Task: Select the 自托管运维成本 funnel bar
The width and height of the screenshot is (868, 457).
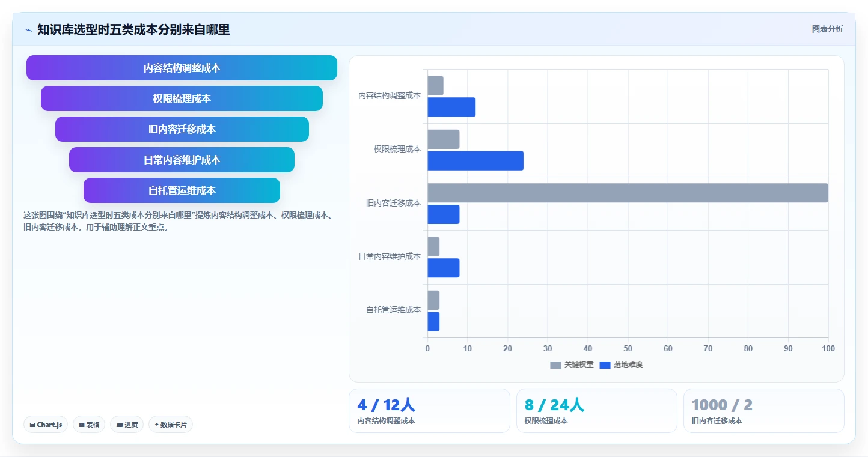Action: click(x=182, y=190)
